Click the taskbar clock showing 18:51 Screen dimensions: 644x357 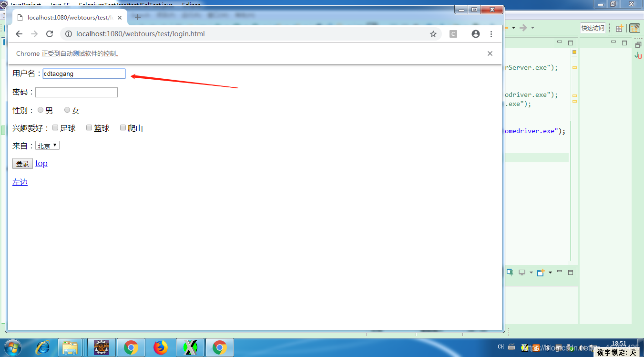[618, 344]
